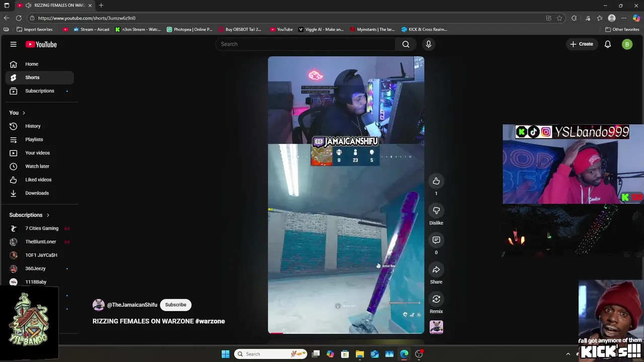Share this Short
Screen dimensions: 644x362
click(x=436, y=270)
